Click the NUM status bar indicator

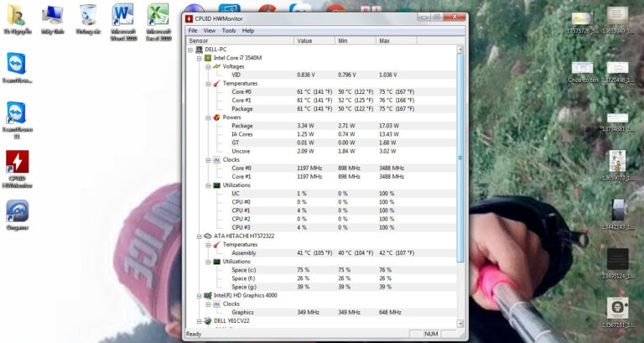coord(431,334)
